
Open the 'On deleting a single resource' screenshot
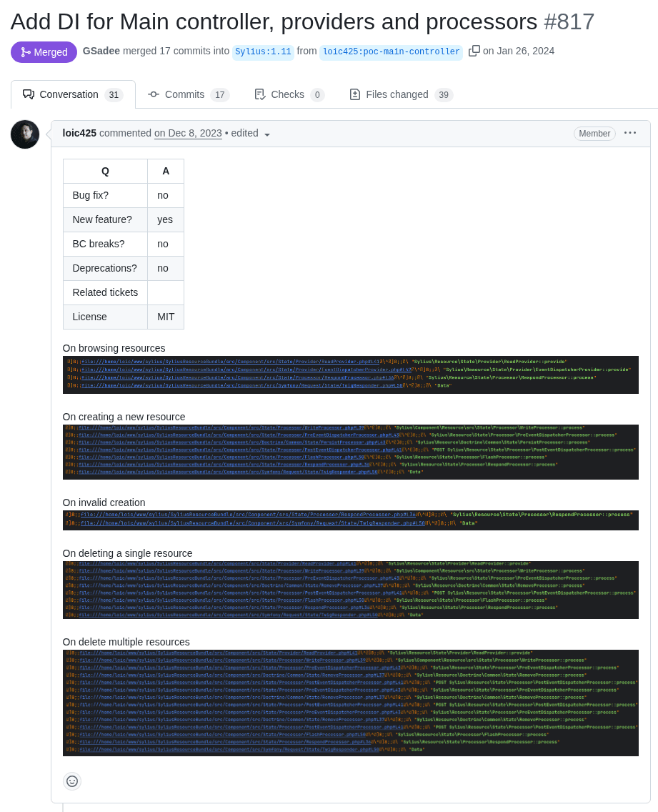click(351, 590)
